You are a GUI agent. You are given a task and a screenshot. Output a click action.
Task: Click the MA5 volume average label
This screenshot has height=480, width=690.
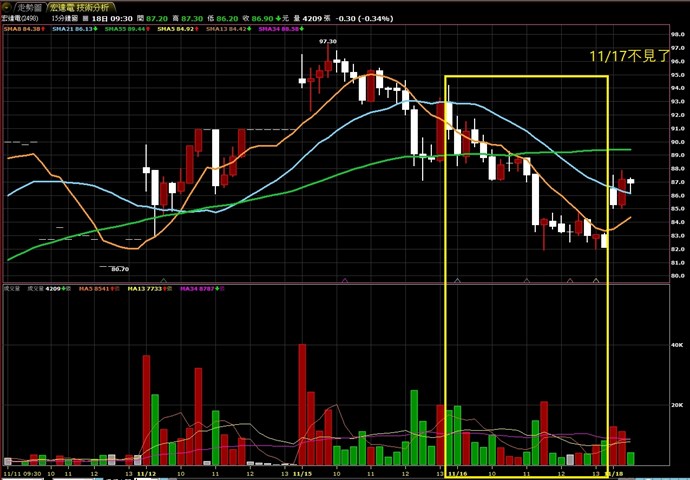tap(99, 289)
